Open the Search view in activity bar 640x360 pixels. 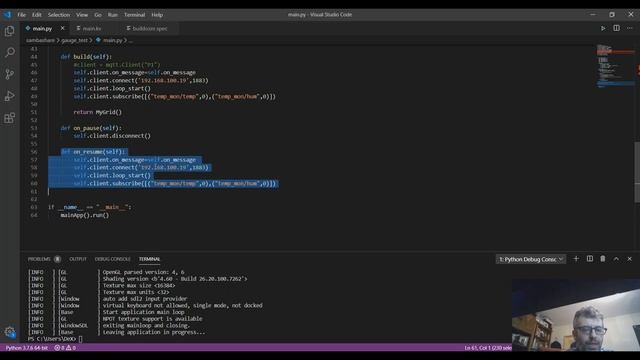tap(9, 52)
